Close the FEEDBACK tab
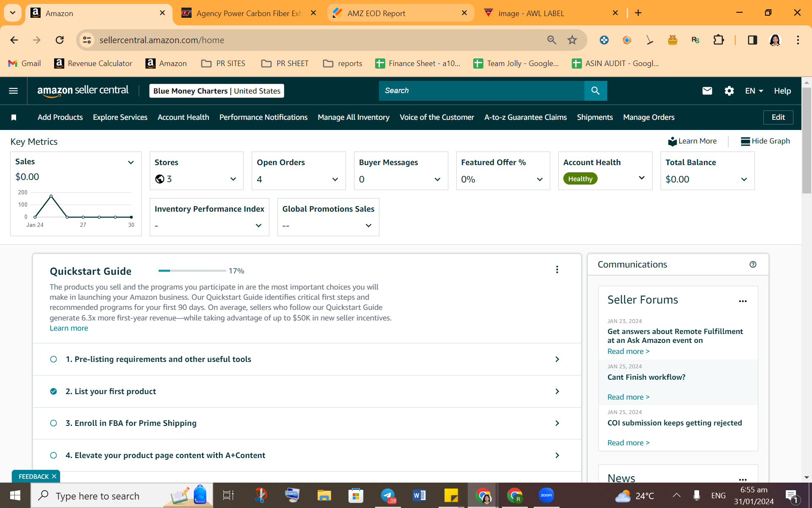Viewport: 812px width, 508px height. point(54,477)
